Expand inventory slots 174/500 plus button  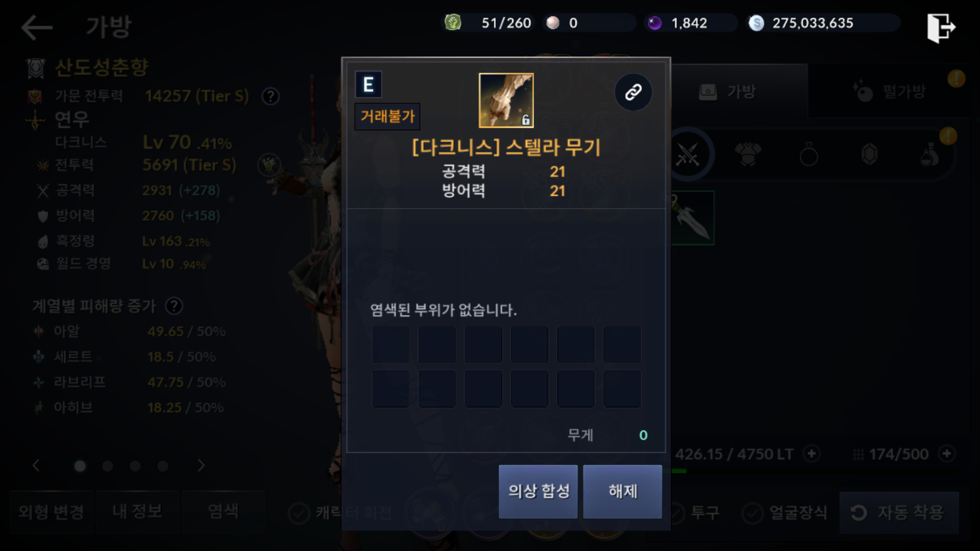(947, 454)
